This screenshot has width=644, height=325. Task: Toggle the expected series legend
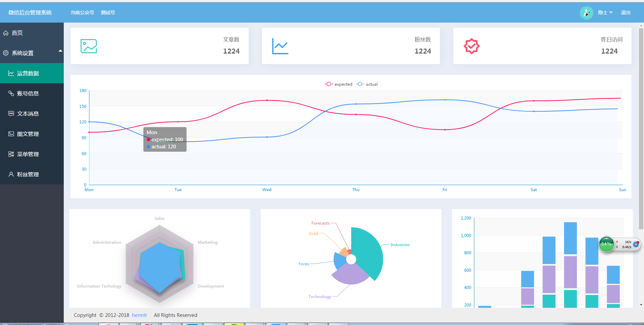(x=338, y=84)
